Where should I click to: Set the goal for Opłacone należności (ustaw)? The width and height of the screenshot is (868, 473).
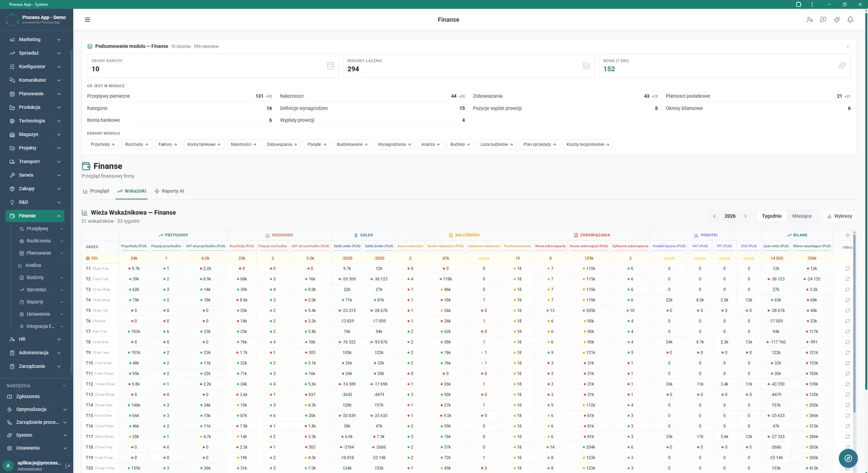[484, 258]
